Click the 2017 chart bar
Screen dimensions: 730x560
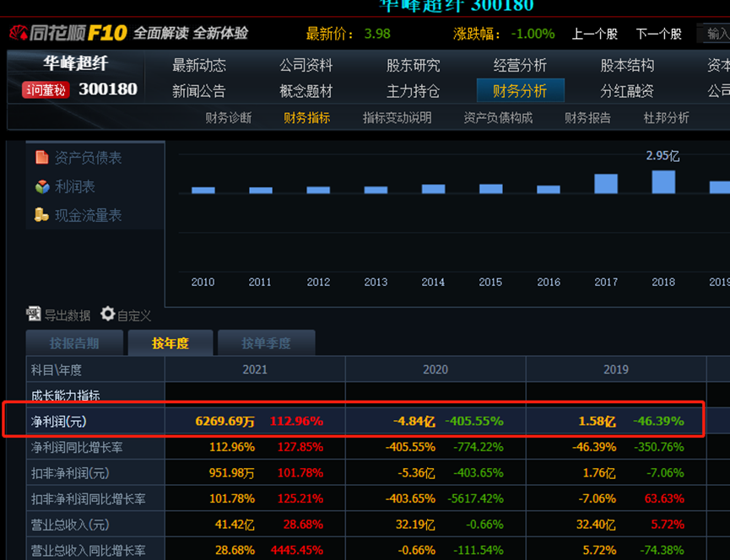click(x=606, y=184)
